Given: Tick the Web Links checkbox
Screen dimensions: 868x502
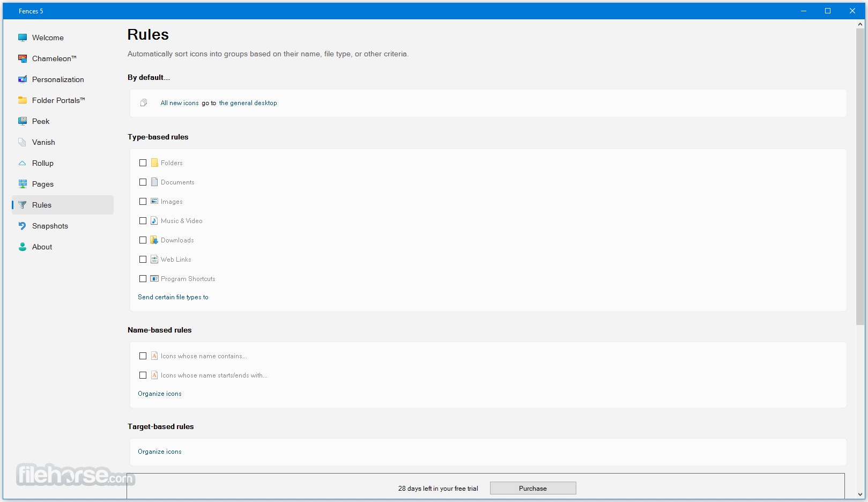Looking at the screenshot, I should (143, 260).
